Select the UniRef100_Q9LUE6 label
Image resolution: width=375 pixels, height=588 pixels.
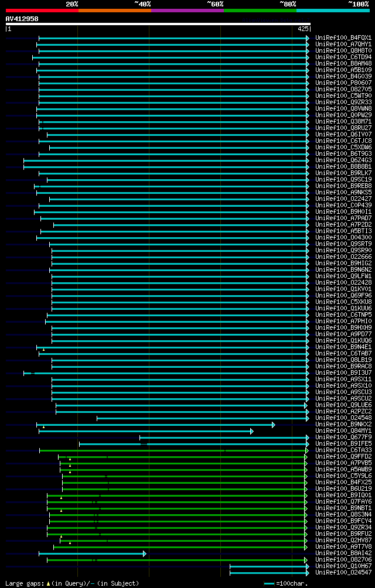pos(343,405)
